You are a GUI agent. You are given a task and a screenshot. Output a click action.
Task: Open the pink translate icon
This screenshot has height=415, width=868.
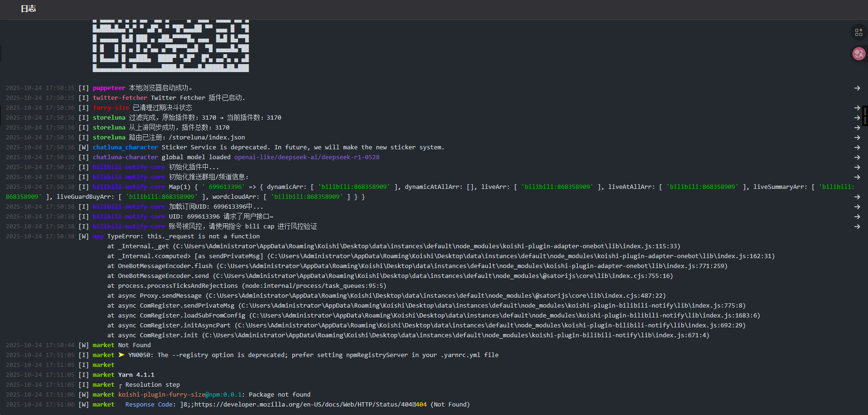(x=859, y=54)
